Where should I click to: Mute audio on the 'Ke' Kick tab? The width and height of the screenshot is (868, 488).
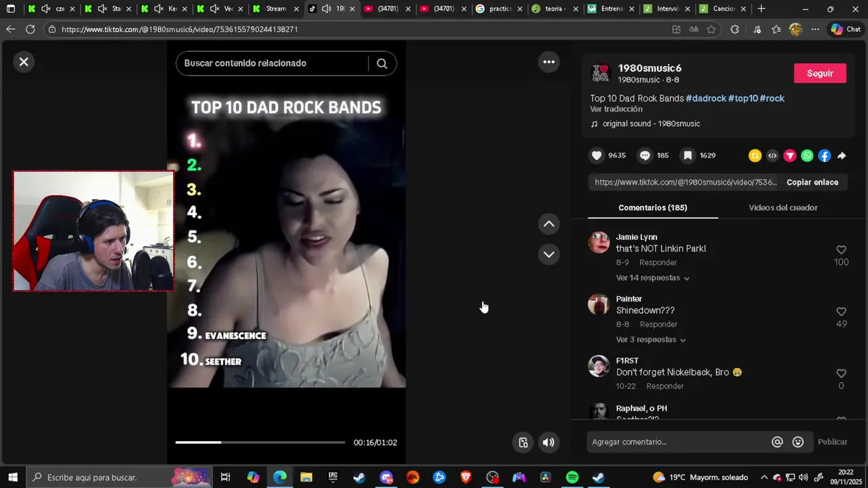(158, 9)
